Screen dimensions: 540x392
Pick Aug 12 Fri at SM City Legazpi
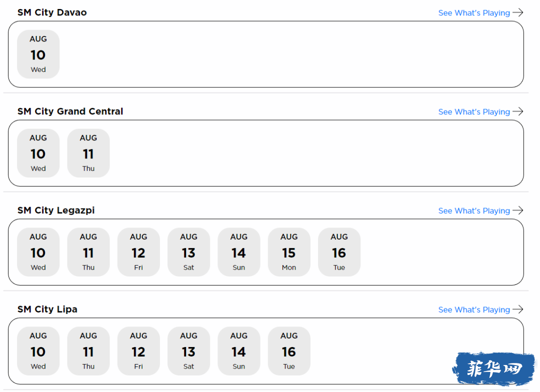[x=138, y=252]
